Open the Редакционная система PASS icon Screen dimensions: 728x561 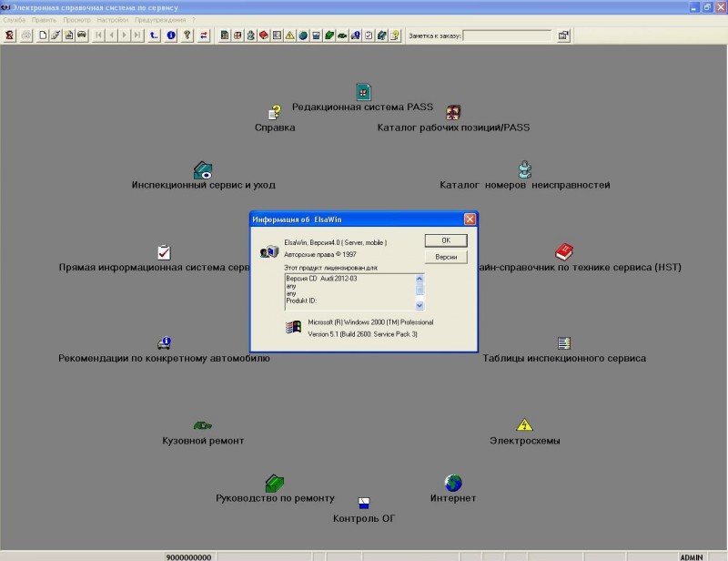[363, 92]
